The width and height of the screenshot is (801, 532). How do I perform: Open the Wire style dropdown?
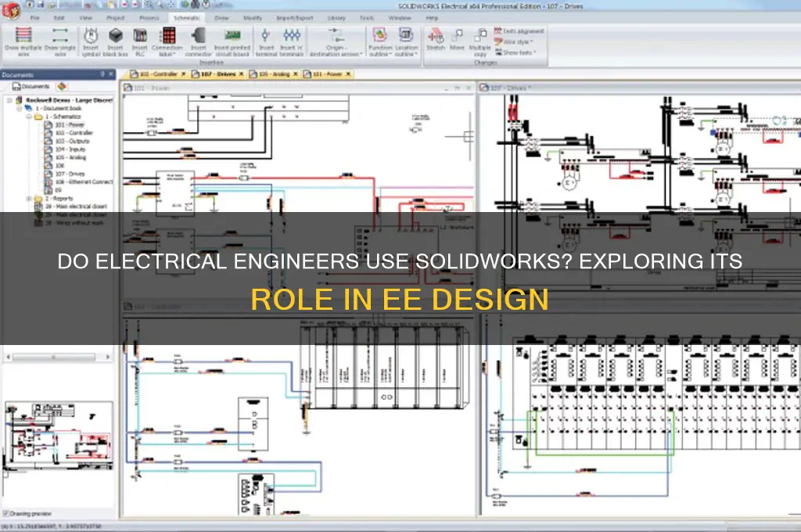click(513, 42)
